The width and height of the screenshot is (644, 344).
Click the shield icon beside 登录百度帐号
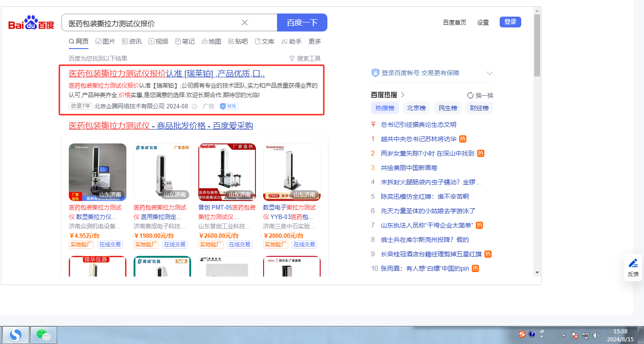pos(376,73)
